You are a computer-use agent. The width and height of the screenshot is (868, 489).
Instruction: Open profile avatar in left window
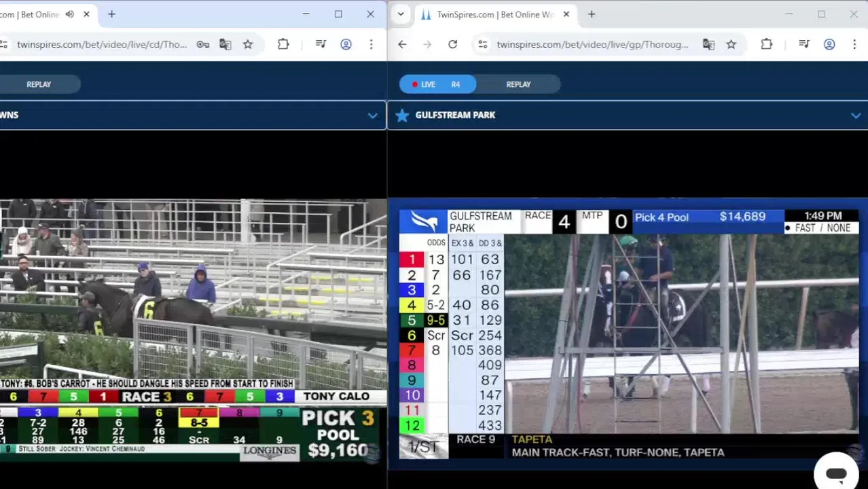pos(346,44)
